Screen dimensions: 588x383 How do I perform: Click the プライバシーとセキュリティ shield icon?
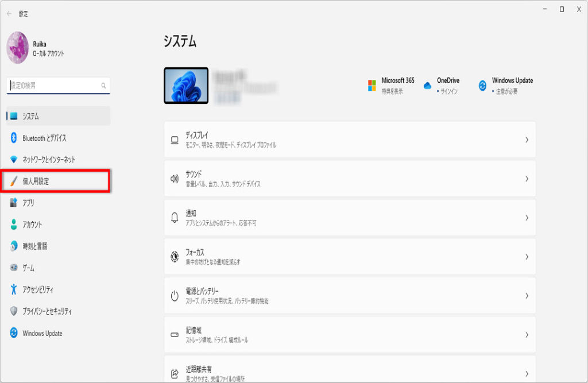(14, 311)
